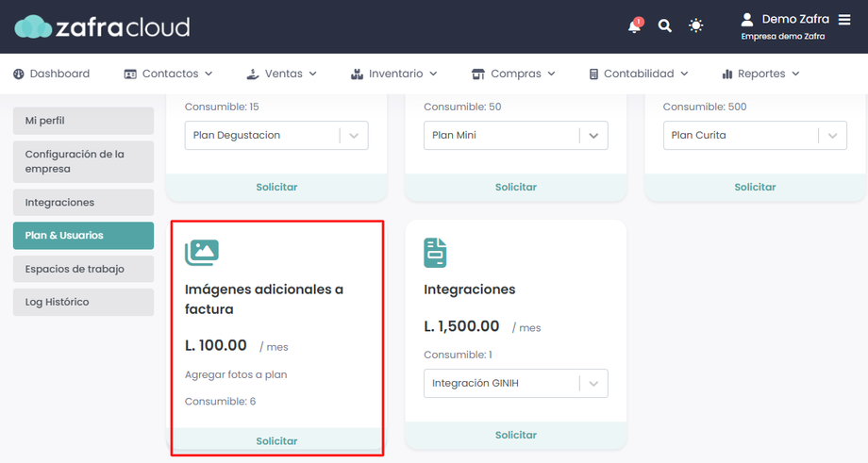868x463 pixels.
Task: Click the search magnifier icon
Action: [x=665, y=25]
